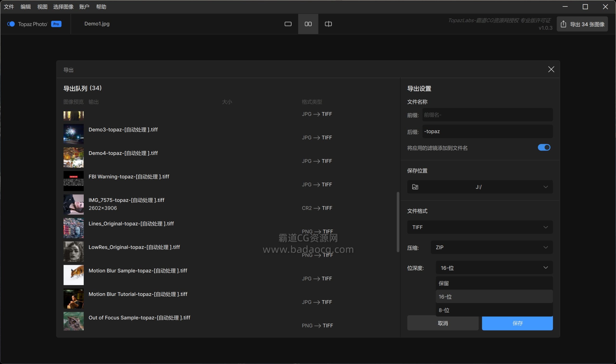
Task: Click the 前缀 prefix input field
Action: point(487,115)
